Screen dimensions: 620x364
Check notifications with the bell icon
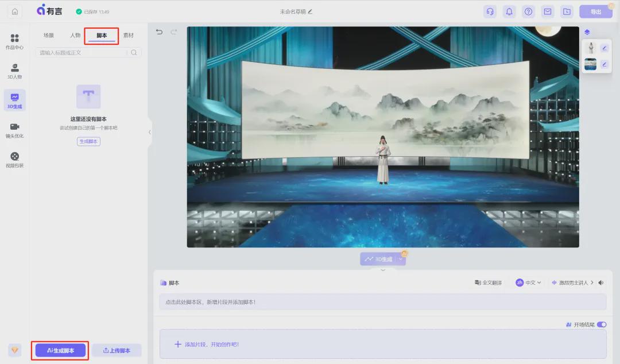509,11
